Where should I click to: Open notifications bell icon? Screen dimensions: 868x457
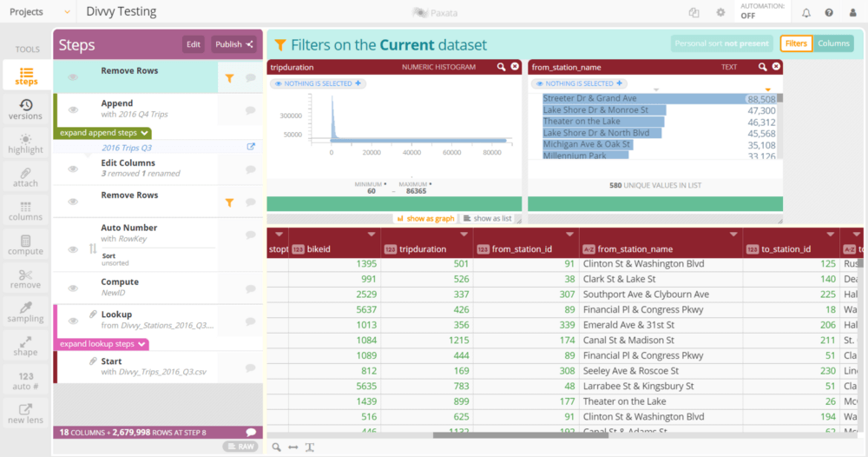(806, 12)
